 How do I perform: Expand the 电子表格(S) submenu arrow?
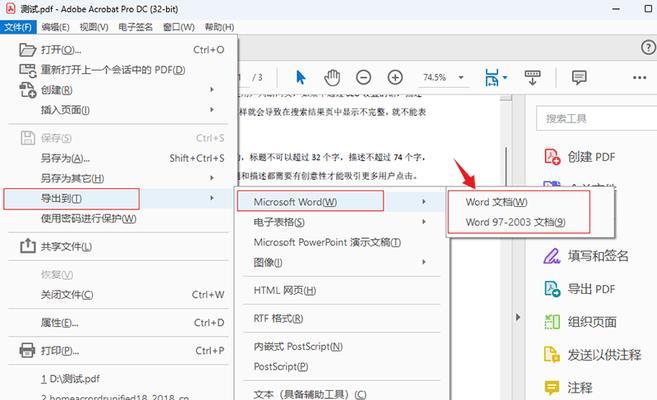(x=424, y=222)
